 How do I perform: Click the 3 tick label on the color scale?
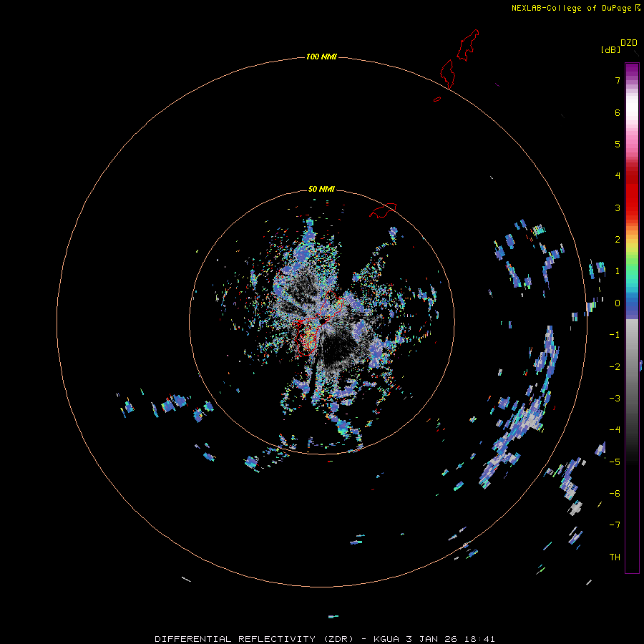(618, 208)
